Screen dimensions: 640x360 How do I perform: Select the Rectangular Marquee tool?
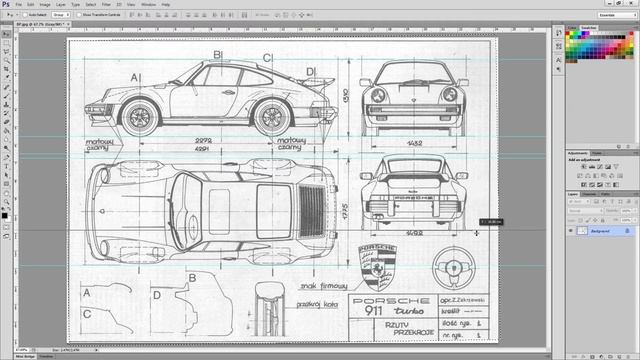(6, 43)
